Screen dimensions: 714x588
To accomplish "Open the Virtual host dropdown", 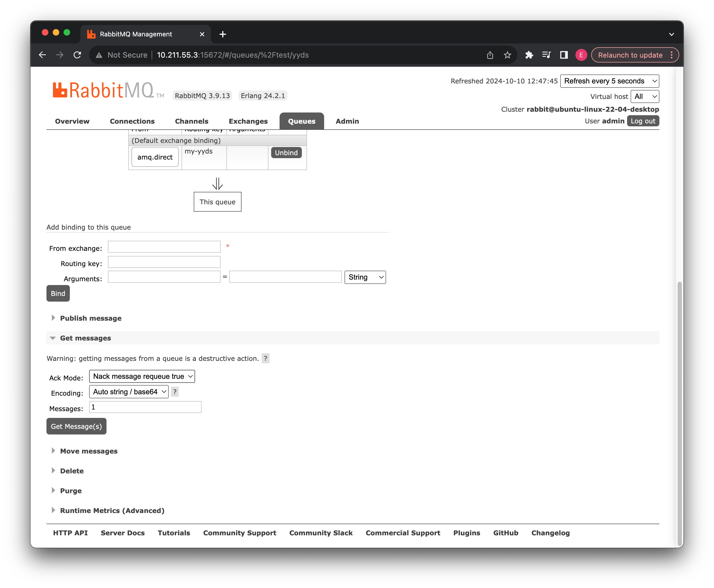I will (x=644, y=96).
